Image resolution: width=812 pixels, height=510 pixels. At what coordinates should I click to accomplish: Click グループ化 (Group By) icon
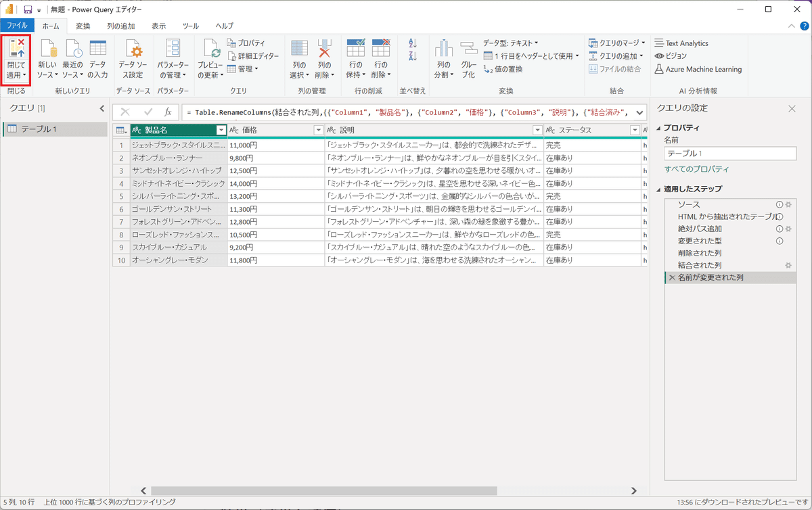pyautogui.click(x=469, y=49)
